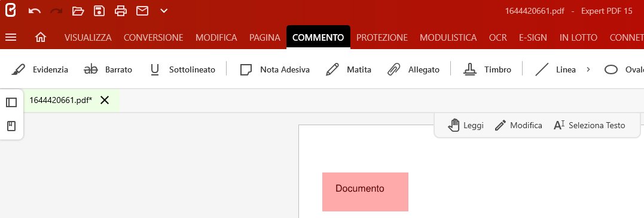Click the Expert PDF logo icon
The image size is (644, 218).
10,10
